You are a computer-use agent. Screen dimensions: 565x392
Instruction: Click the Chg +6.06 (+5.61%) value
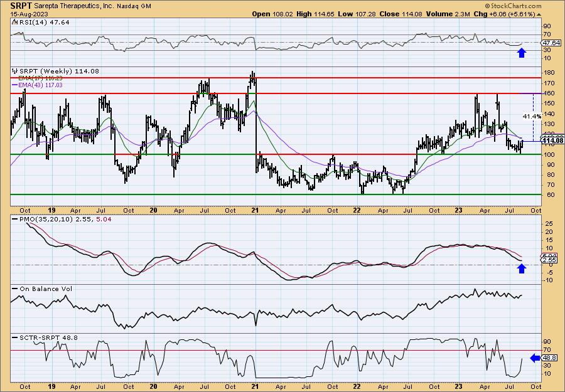tap(504, 14)
